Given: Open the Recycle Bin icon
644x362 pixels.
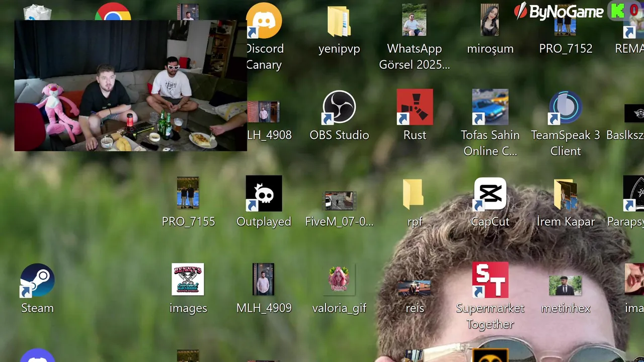Looking at the screenshot, I should click(x=37, y=12).
